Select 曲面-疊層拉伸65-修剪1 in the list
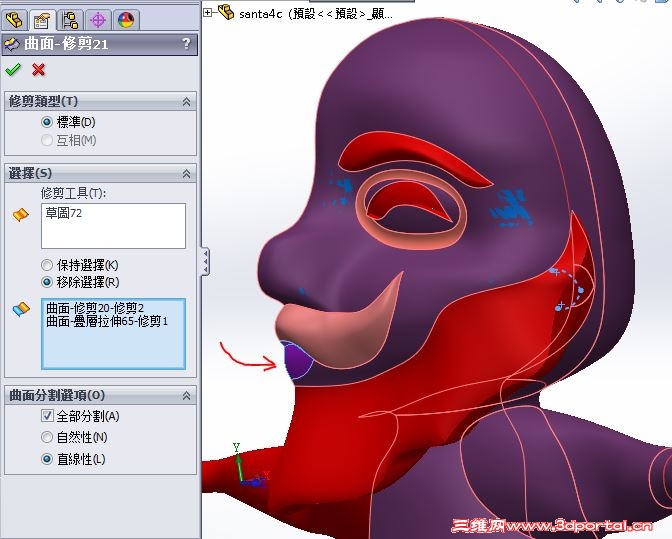 point(107,321)
